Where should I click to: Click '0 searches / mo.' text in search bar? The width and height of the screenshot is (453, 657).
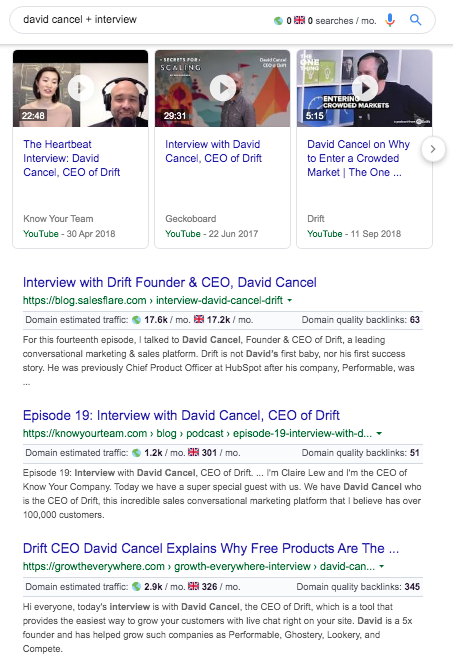(x=342, y=21)
